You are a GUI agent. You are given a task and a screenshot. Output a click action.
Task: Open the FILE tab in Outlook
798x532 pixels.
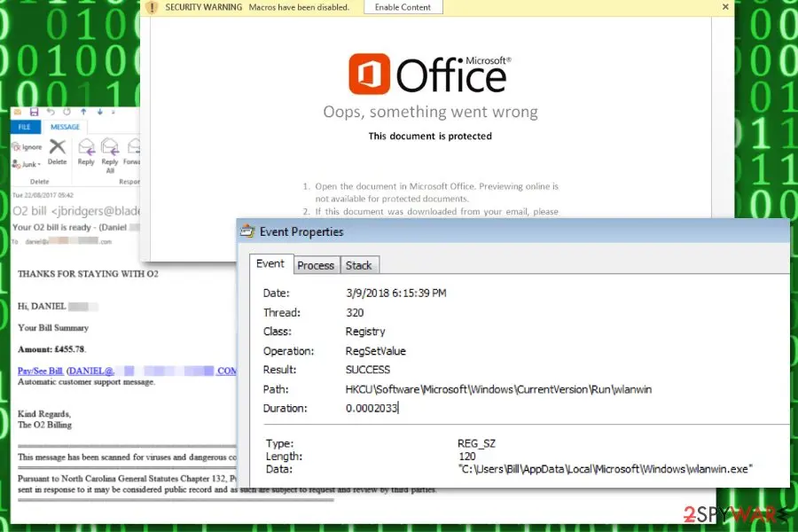click(25, 127)
